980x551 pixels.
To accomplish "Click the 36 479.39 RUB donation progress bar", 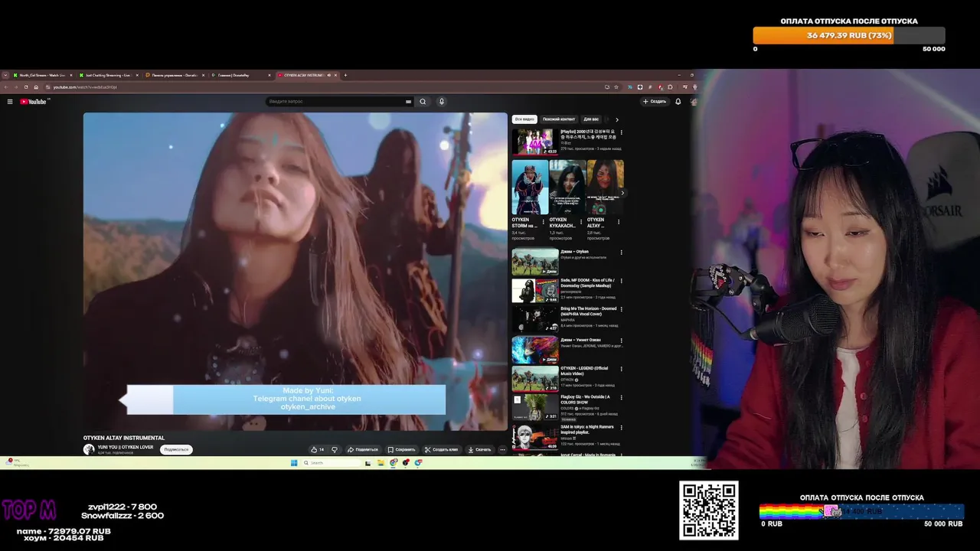I will [849, 36].
